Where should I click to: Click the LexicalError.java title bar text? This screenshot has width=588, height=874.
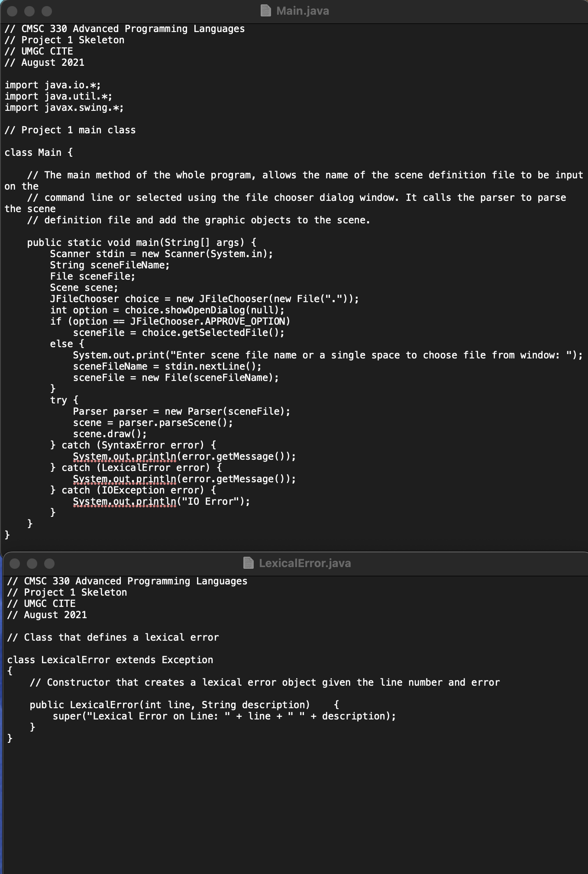(x=305, y=563)
